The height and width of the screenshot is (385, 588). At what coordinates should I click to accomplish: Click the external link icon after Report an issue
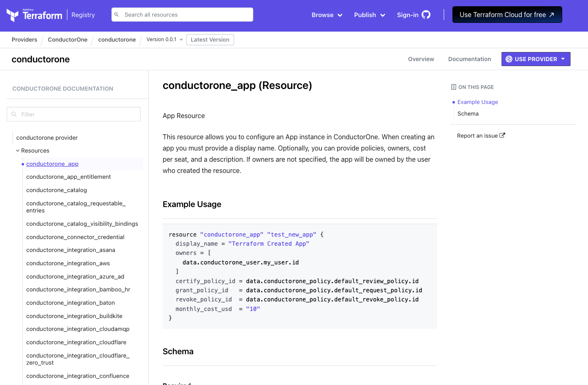tap(502, 135)
